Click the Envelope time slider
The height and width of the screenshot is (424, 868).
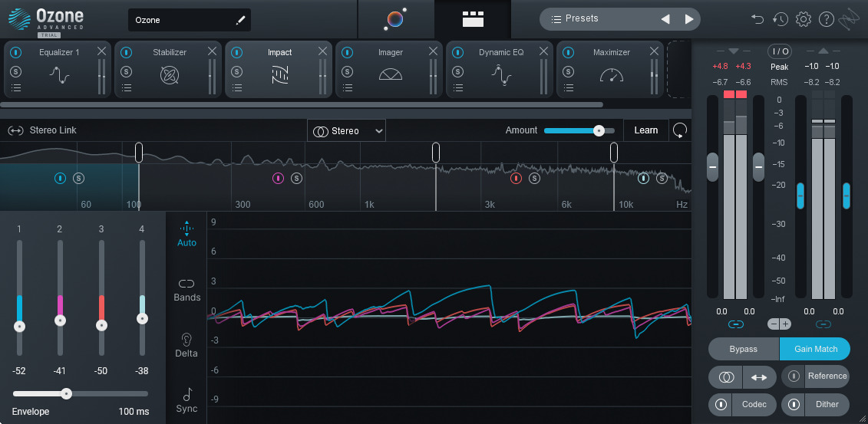click(x=81, y=394)
